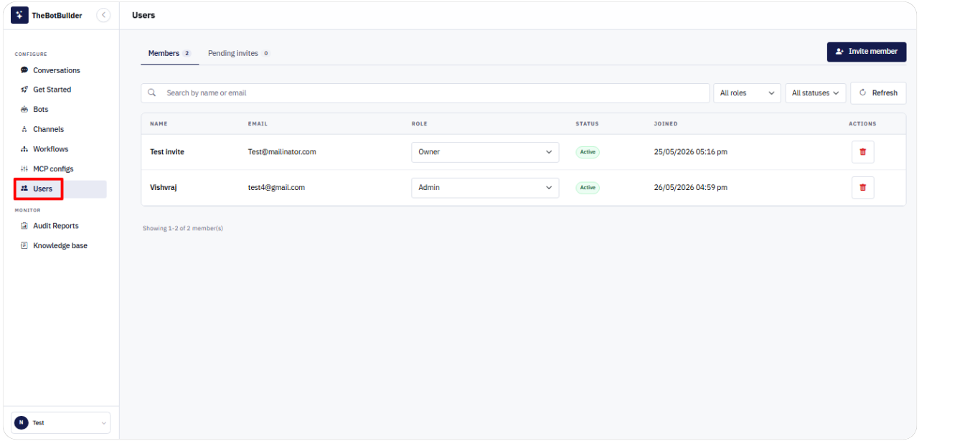Open the All statuses filter dropdown
The height and width of the screenshot is (441, 980).
816,93
